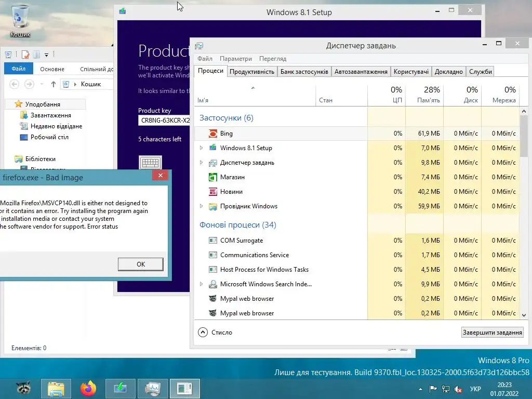
Task: Click the УКР input language indicator
Action: 475,389
